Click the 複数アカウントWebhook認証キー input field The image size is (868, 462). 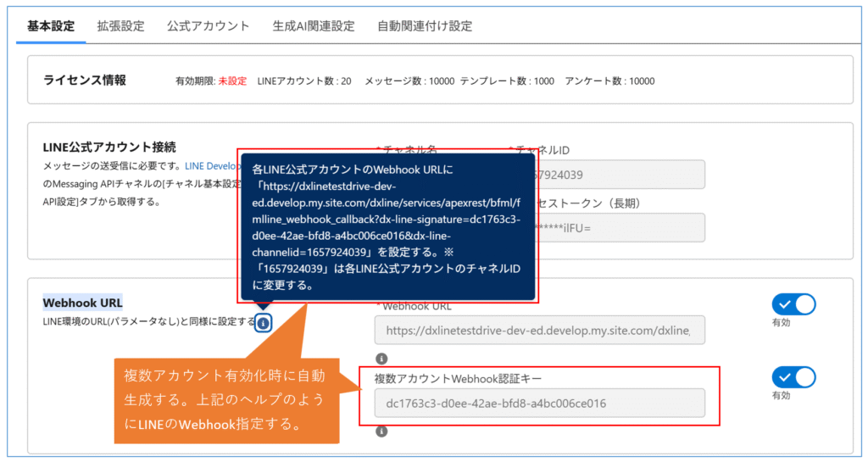(x=539, y=404)
